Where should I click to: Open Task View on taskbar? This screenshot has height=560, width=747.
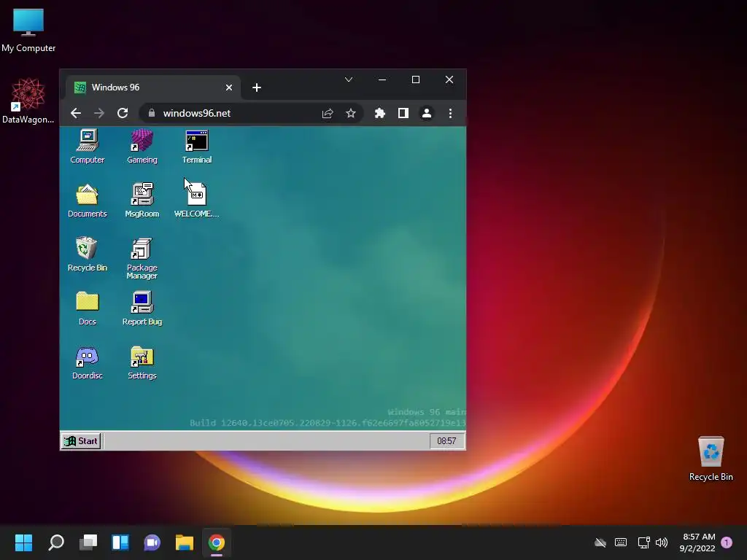88,542
